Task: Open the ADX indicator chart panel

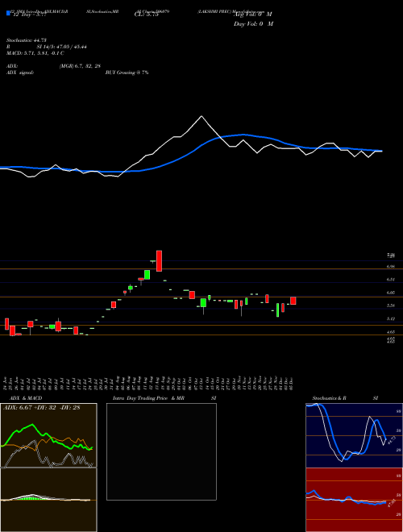Action: point(49,435)
